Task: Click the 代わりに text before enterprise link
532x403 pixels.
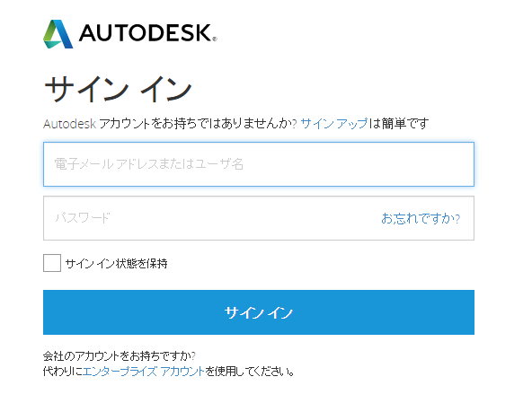Action: (63, 372)
